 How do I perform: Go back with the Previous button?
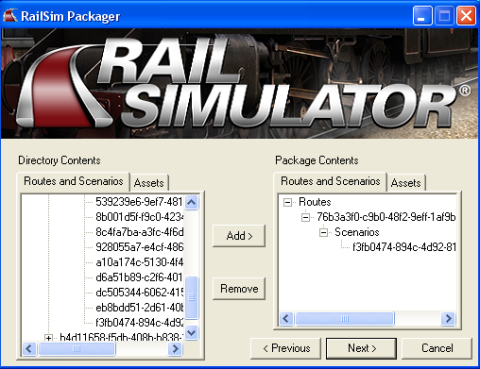(286, 348)
